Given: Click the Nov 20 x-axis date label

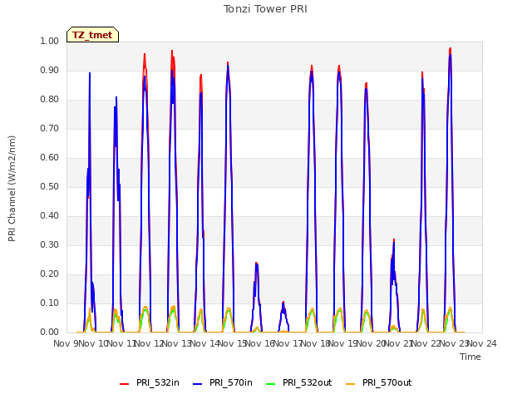Looking at the screenshot, I should coord(371,343).
